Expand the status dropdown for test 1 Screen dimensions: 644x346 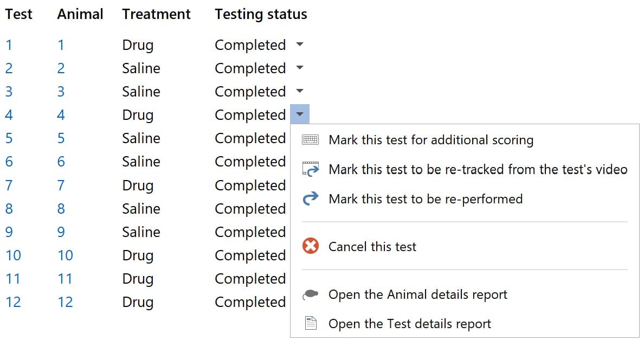300,45
